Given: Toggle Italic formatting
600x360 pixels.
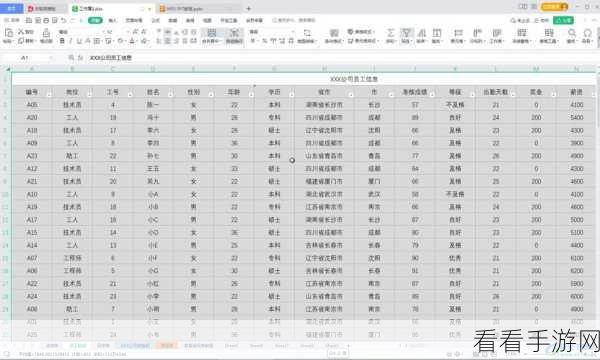Looking at the screenshot, I should 70,41.
